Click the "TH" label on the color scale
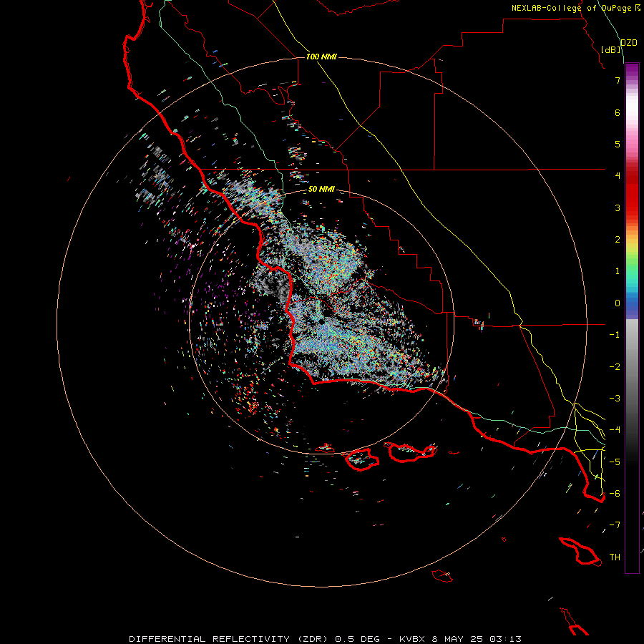Image resolution: width=644 pixels, height=644 pixels. click(615, 557)
